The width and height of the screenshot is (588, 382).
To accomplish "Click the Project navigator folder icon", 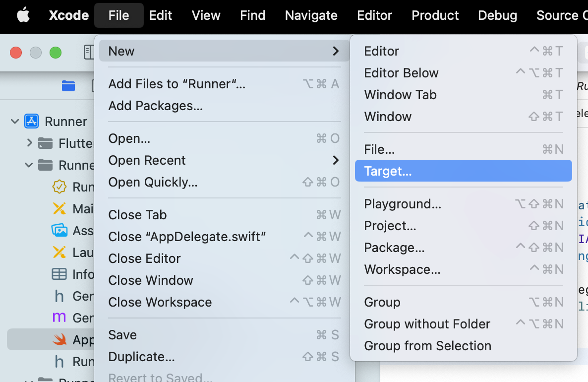I will tap(68, 85).
